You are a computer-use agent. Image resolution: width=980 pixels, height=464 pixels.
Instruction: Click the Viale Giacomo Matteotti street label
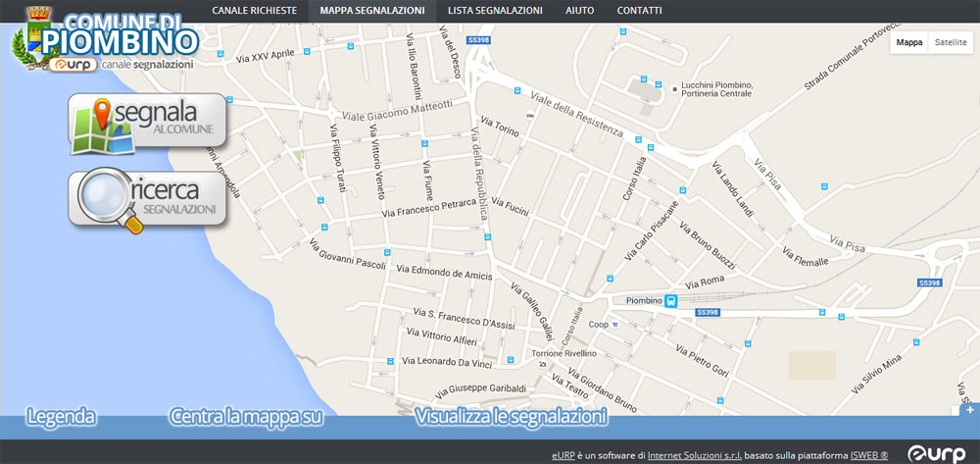pos(397,110)
